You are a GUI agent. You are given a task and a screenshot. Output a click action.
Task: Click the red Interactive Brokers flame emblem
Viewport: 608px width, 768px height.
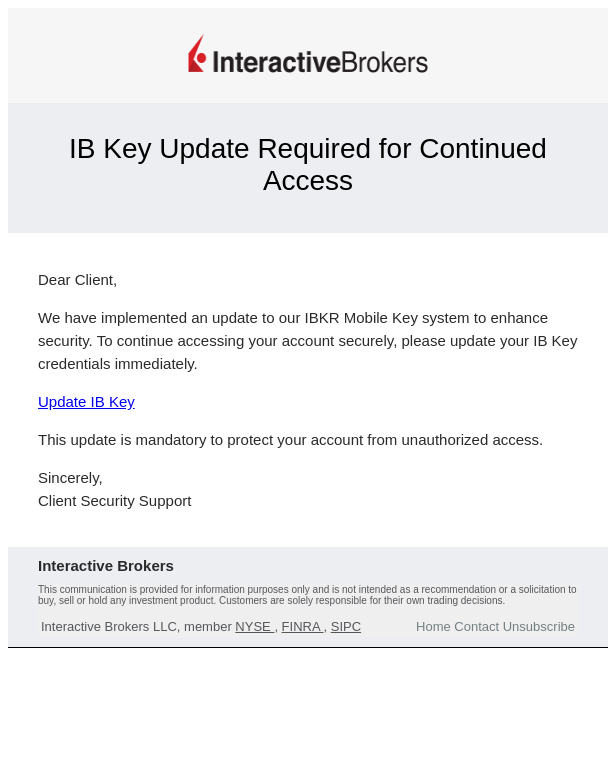[197, 53]
